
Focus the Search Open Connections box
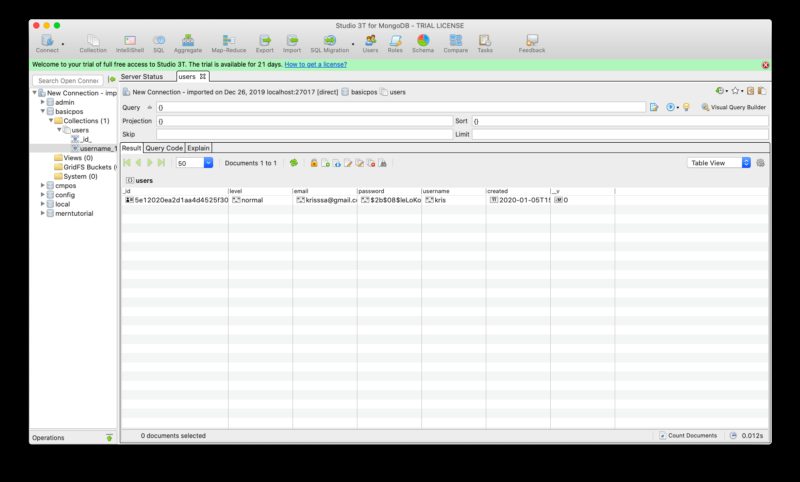68,81
